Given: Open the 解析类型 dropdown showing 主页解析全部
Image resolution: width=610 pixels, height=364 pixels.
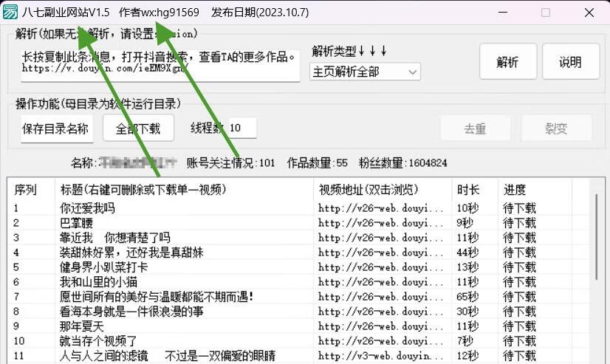Looking at the screenshot, I should click(365, 72).
